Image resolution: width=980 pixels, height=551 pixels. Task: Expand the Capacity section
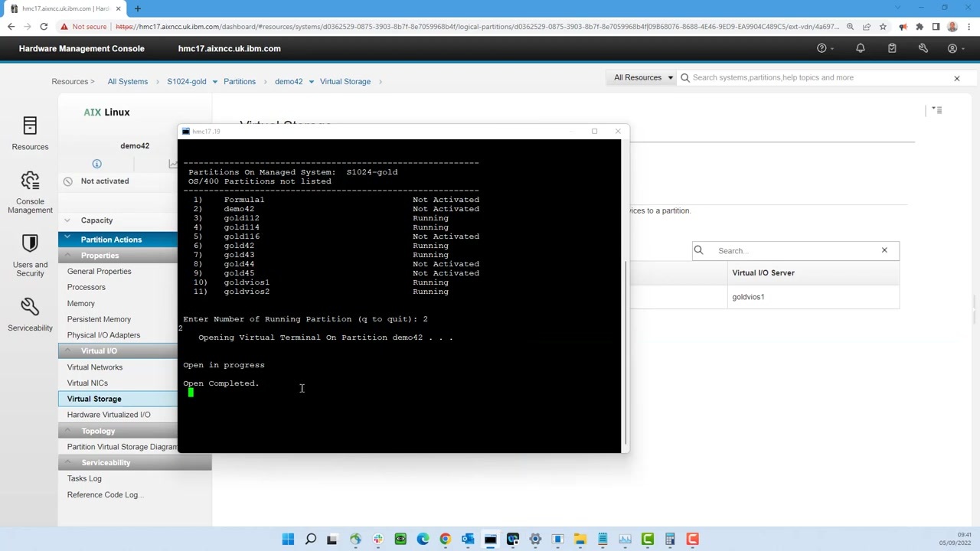coord(67,220)
